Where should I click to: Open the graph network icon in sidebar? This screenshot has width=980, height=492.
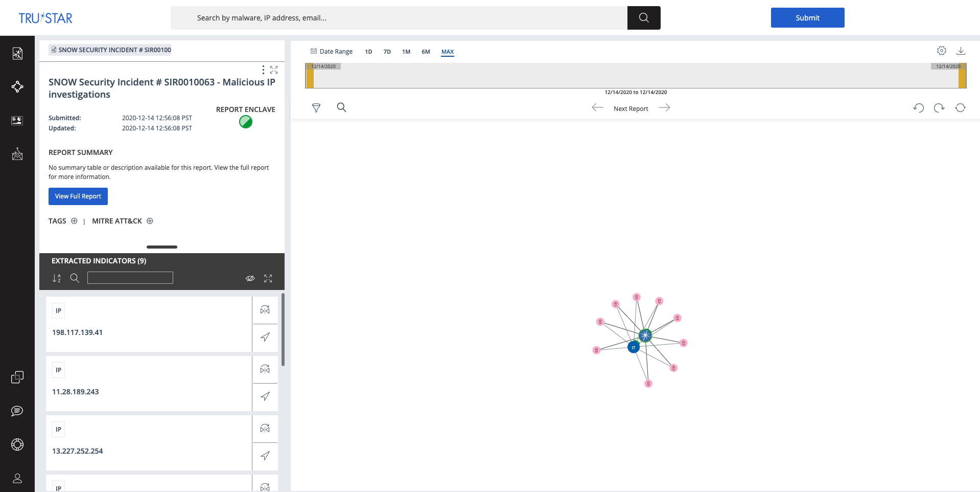(x=17, y=86)
